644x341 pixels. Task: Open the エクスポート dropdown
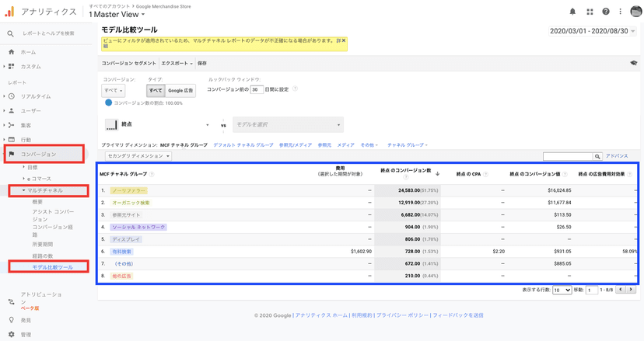[x=177, y=63]
